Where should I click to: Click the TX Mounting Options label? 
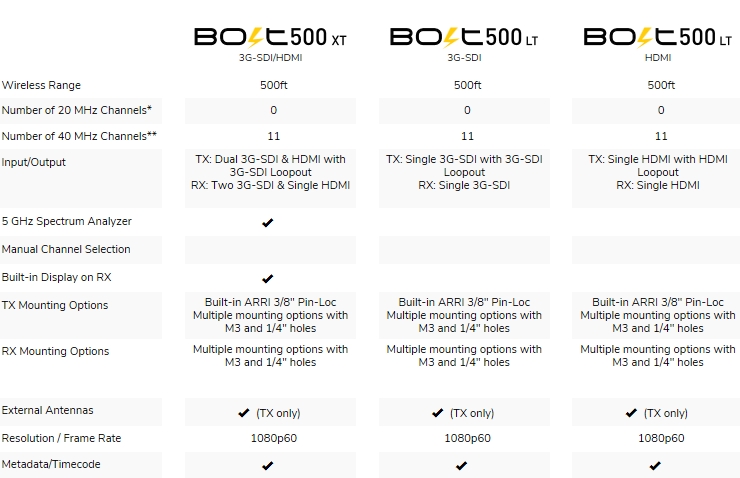(55, 305)
